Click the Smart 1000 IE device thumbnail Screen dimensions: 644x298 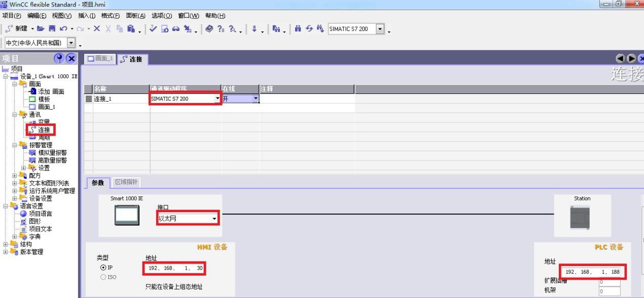click(x=127, y=216)
